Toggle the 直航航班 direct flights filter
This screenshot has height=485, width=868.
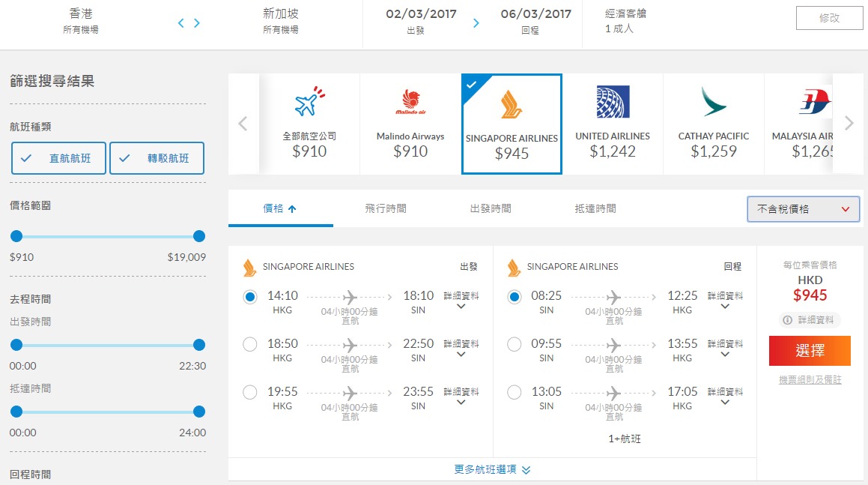(x=58, y=158)
